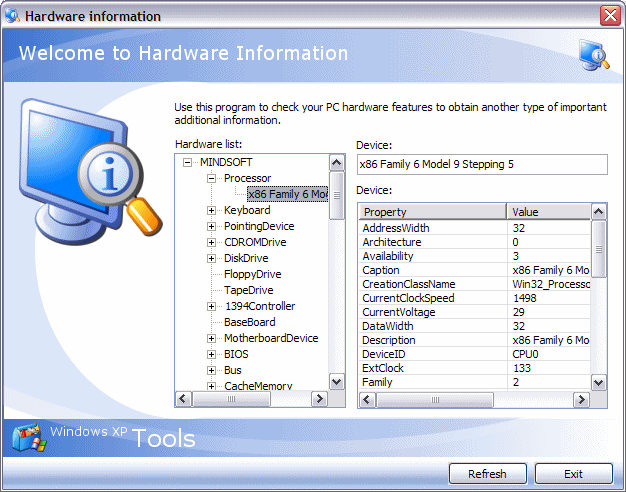Expand the PointingDevice node
This screenshot has height=492, width=626.
pyautogui.click(x=212, y=226)
